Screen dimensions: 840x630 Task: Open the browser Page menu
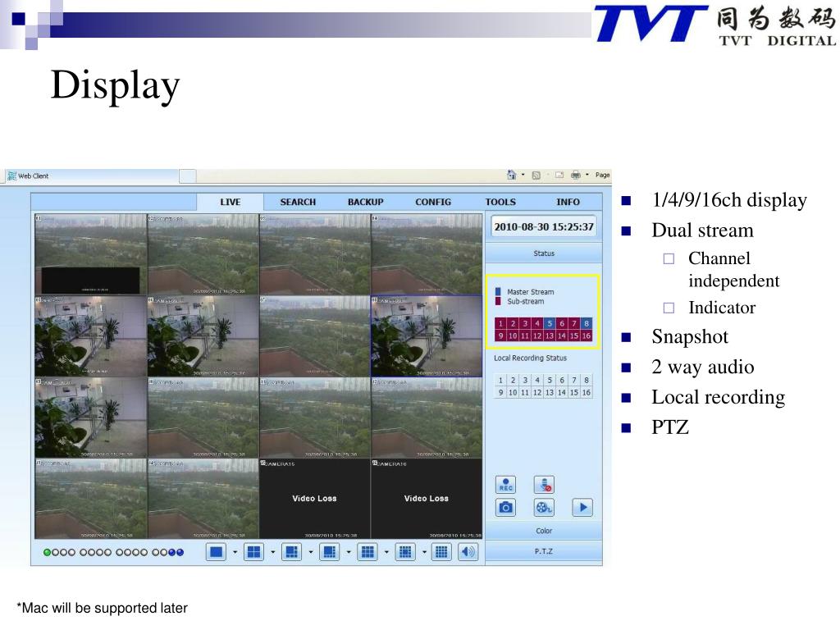pyautogui.click(x=603, y=175)
